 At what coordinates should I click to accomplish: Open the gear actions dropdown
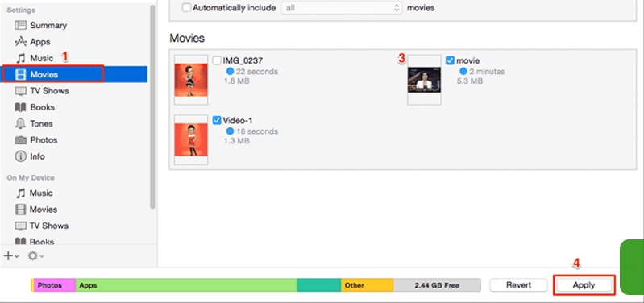35,255
